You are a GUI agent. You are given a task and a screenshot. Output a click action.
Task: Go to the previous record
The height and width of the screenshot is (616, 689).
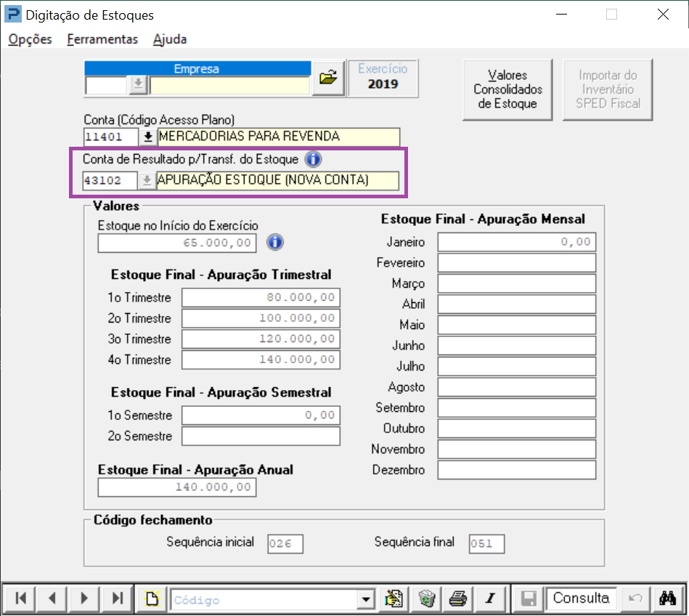52,599
